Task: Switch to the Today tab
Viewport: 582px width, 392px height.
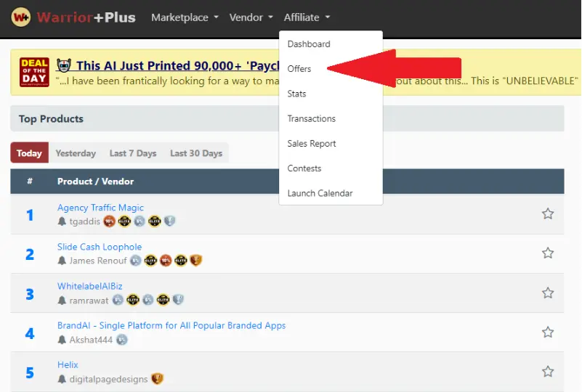Action: [x=29, y=152]
